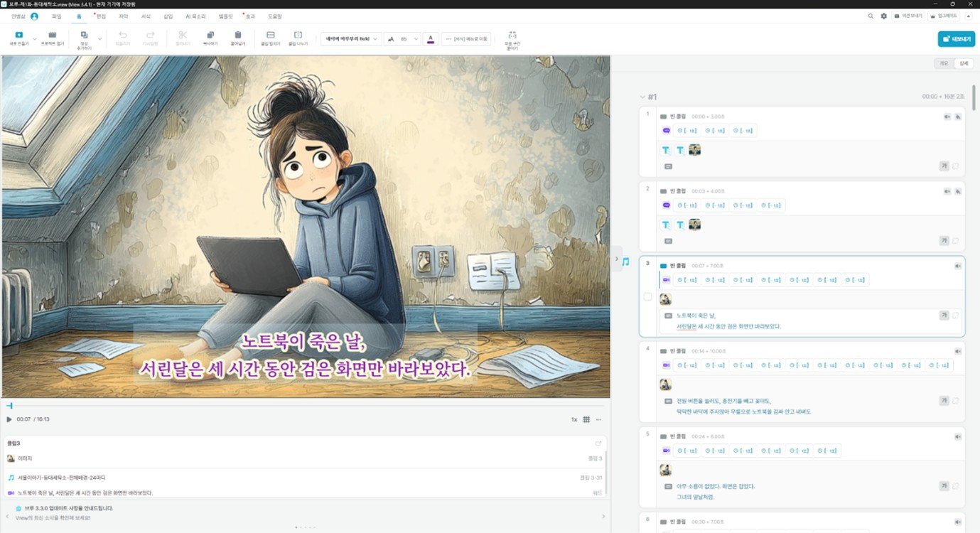Tick the checkbox beside clip 3

pyautogui.click(x=647, y=297)
